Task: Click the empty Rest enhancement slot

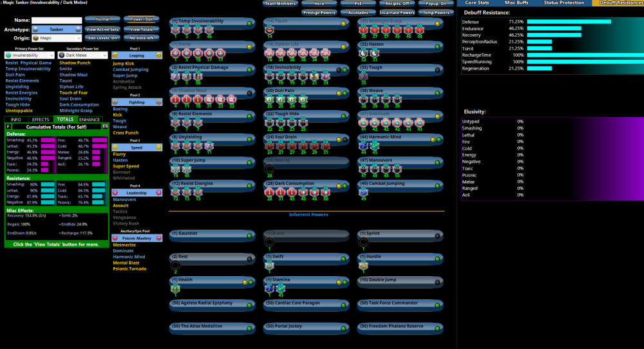Action: click(175, 265)
